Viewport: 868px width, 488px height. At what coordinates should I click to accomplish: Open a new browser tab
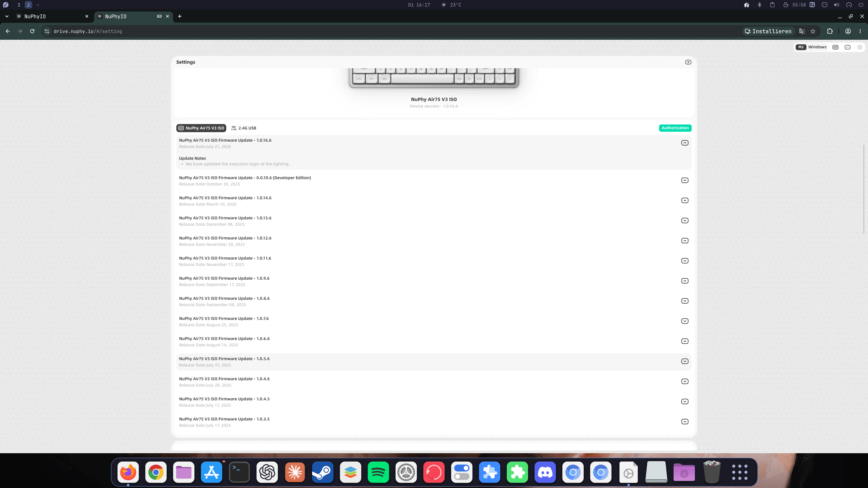180,16
